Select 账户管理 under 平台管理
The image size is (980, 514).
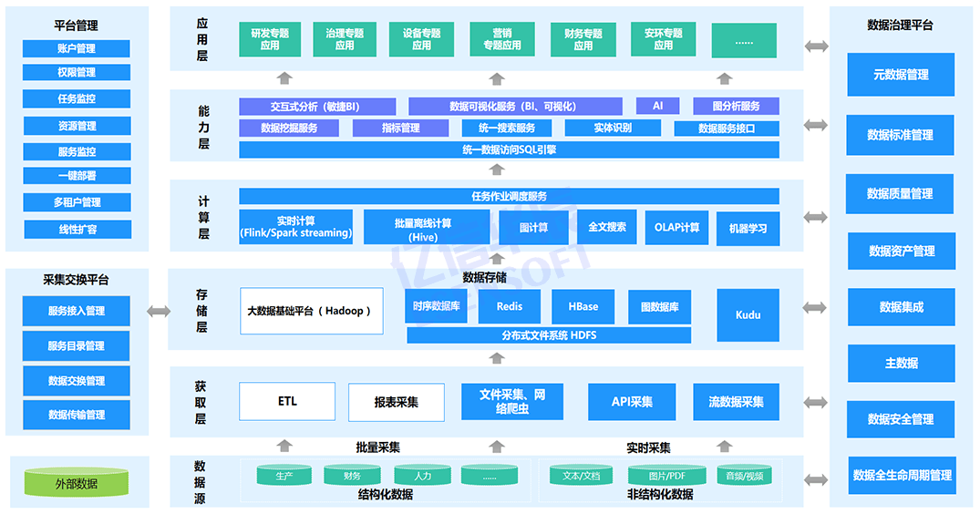[x=77, y=48]
